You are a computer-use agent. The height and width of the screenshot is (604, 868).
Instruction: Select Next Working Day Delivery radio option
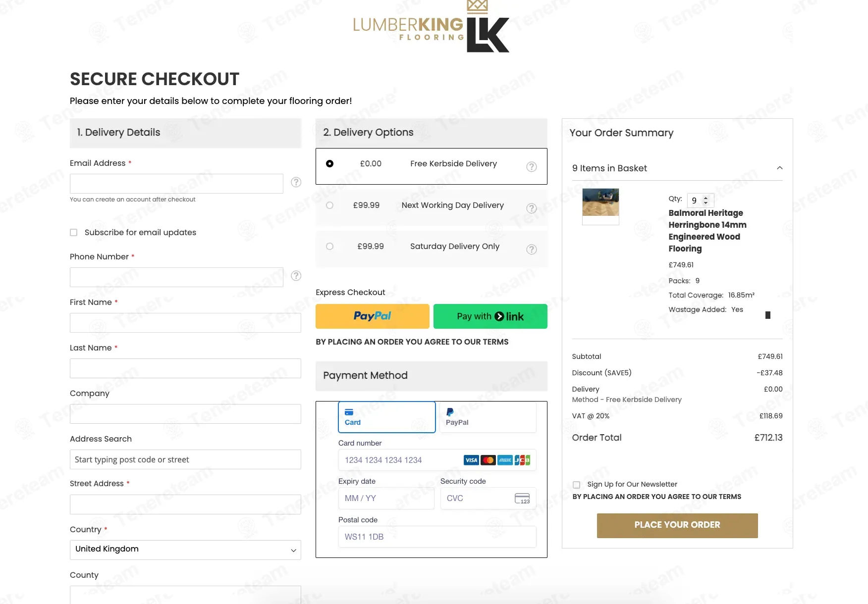[329, 205]
